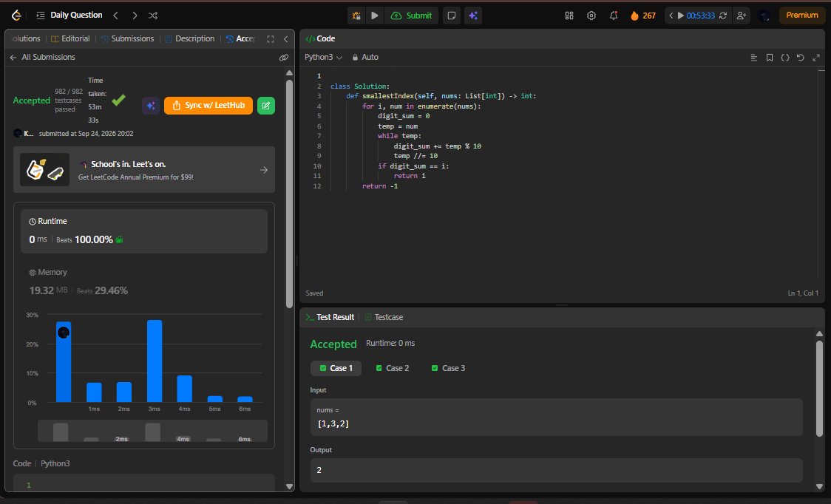The height and width of the screenshot is (504, 831).
Task: Format the code with the align icon
Action: [x=753, y=58]
